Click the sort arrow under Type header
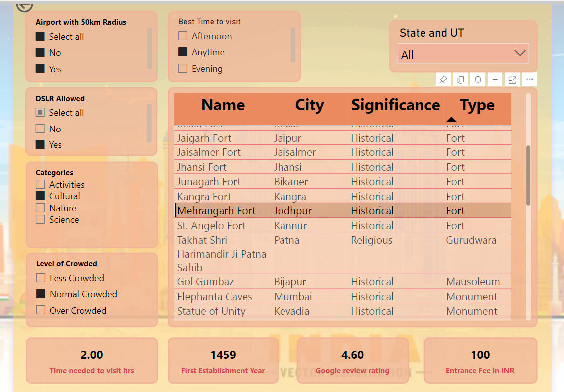 [x=451, y=119]
